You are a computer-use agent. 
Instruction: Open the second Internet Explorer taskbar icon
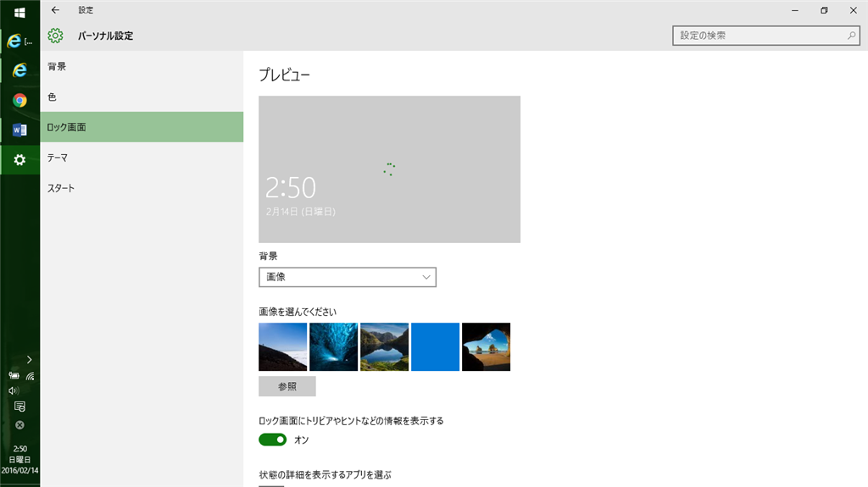[19, 69]
